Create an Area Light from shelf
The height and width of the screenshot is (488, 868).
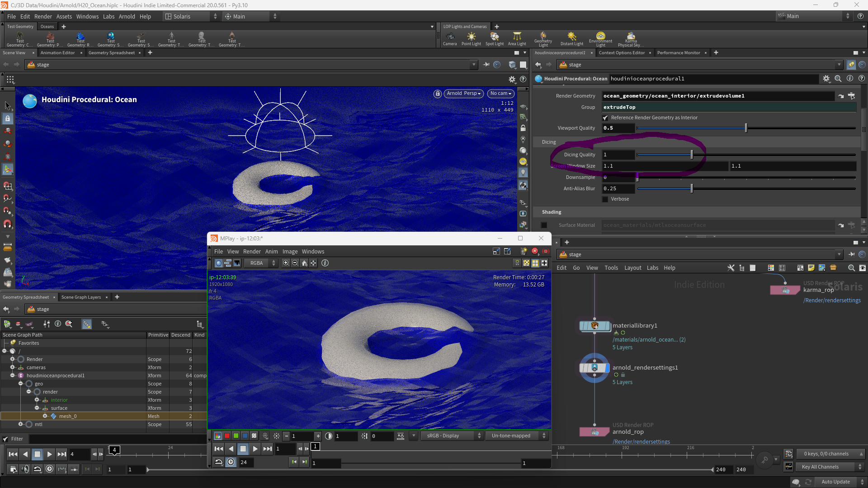(517, 38)
